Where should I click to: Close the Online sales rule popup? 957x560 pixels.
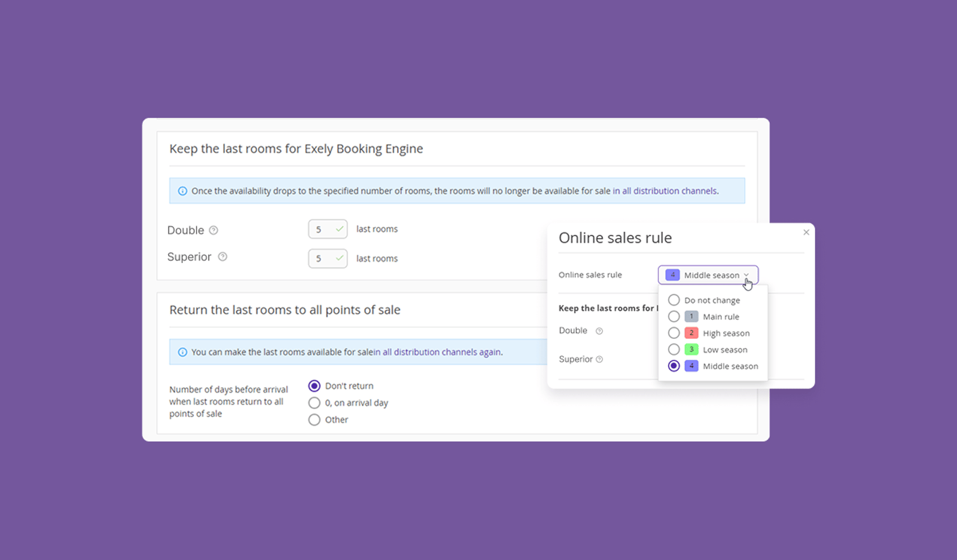(x=806, y=232)
